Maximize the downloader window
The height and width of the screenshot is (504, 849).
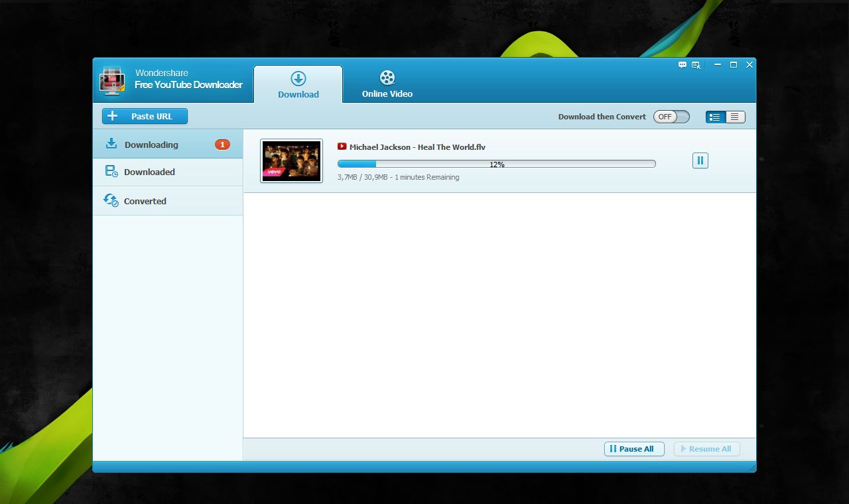coord(734,65)
